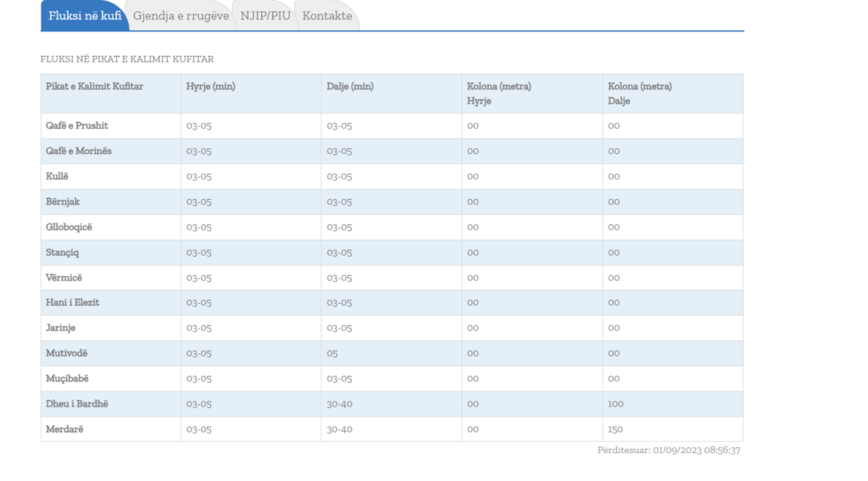The image size is (868, 481).
Task: Click the Pikat e Kalimit Kufitar column header
Action: tap(94, 86)
